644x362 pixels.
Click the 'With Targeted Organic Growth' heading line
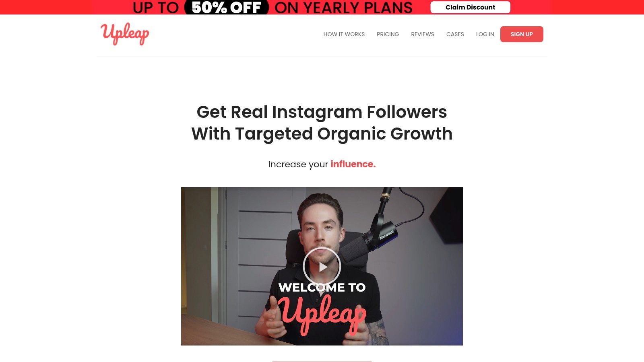point(322,134)
